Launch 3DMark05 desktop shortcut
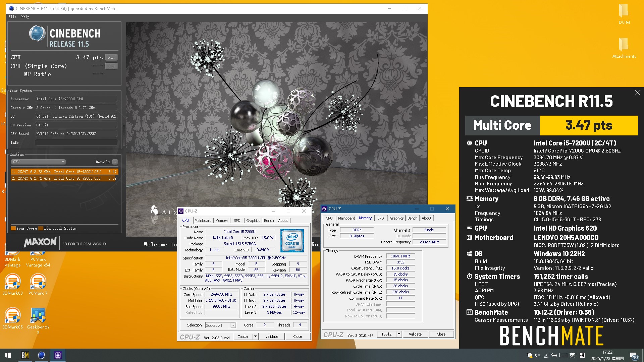This screenshot has height=362, width=644. (x=12, y=318)
